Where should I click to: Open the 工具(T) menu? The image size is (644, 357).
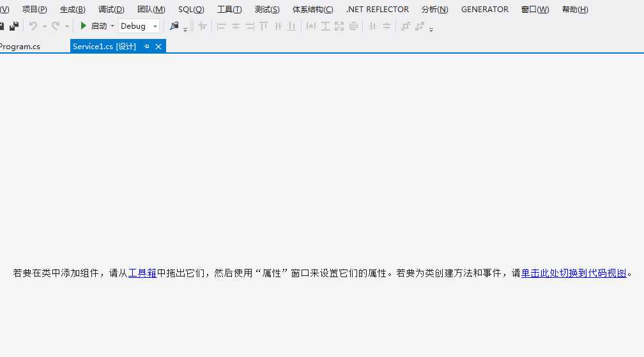click(x=229, y=9)
